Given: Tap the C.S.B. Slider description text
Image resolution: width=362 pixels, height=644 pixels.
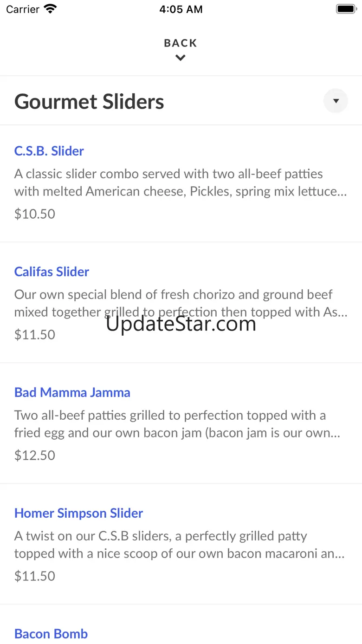Looking at the screenshot, I should click(180, 182).
